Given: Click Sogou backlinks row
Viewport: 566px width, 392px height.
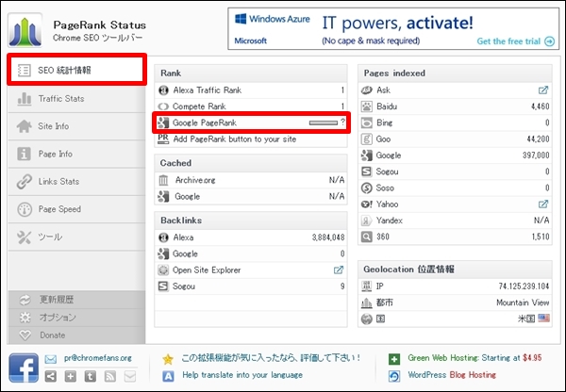Looking at the screenshot, I should coord(251,286).
